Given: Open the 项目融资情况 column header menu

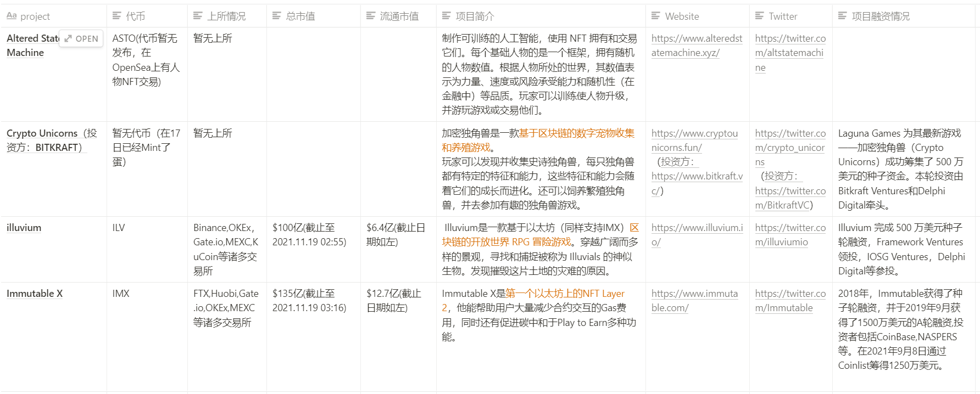Looking at the screenshot, I should tap(904, 16).
